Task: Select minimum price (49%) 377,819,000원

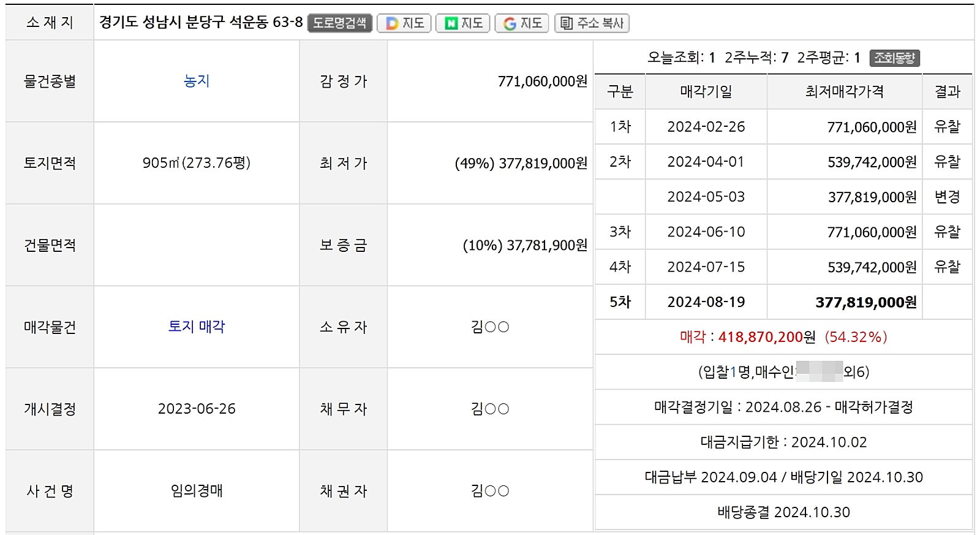Action: [521, 164]
